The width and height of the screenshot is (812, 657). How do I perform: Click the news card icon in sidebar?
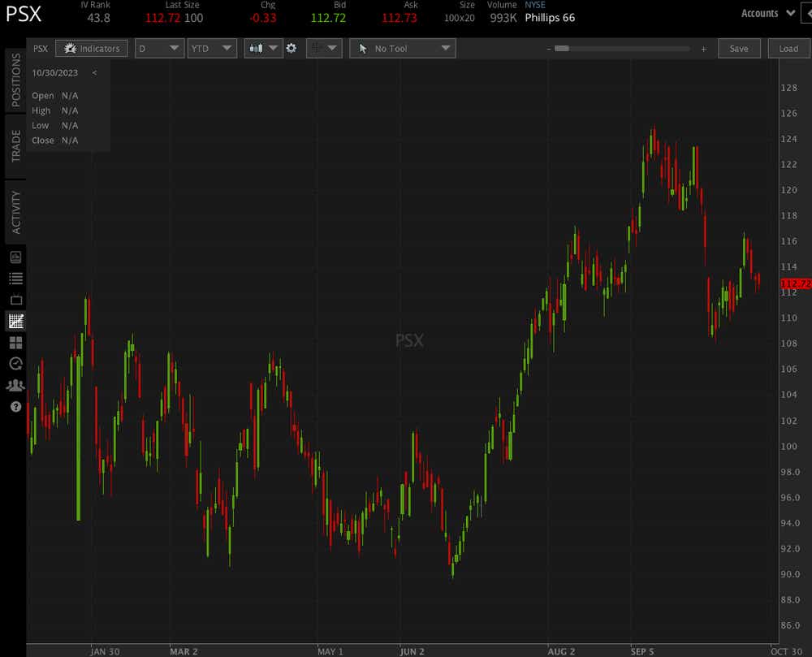click(x=14, y=256)
